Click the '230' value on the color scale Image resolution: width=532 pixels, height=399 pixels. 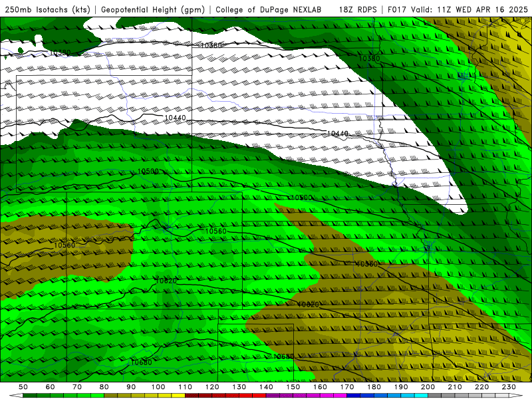click(509, 387)
